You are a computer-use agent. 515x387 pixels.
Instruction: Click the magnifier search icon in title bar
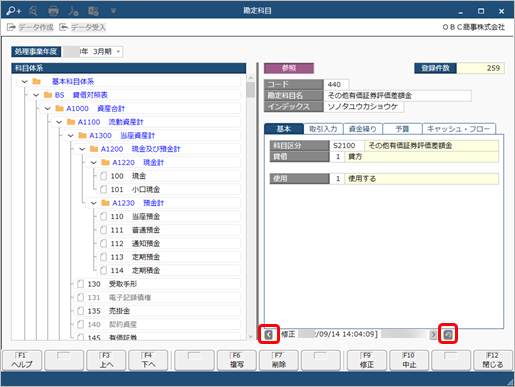[33, 11]
